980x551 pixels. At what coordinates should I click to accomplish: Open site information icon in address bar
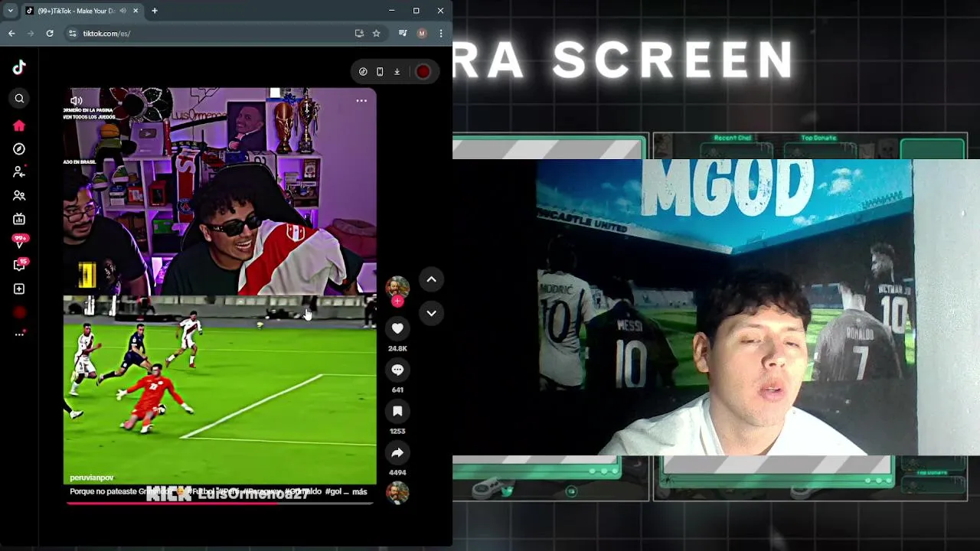click(x=72, y=34)
